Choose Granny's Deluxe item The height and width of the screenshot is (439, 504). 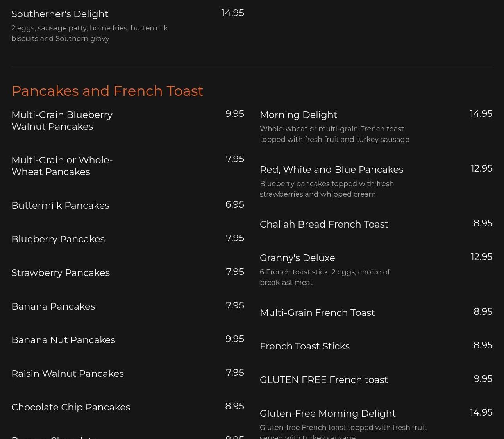coord(297,258)
